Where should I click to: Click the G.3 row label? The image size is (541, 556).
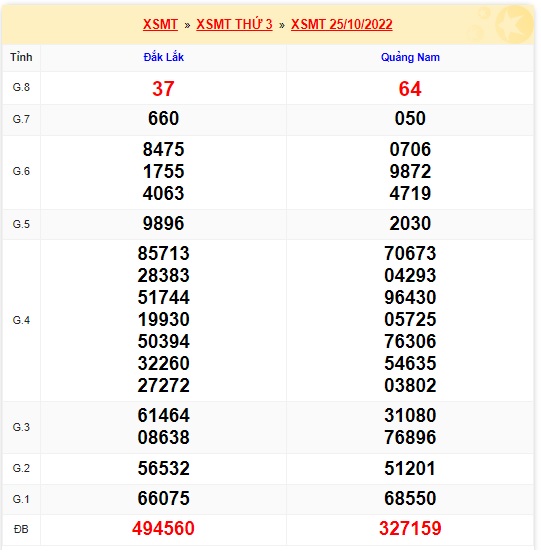point(21,427)
